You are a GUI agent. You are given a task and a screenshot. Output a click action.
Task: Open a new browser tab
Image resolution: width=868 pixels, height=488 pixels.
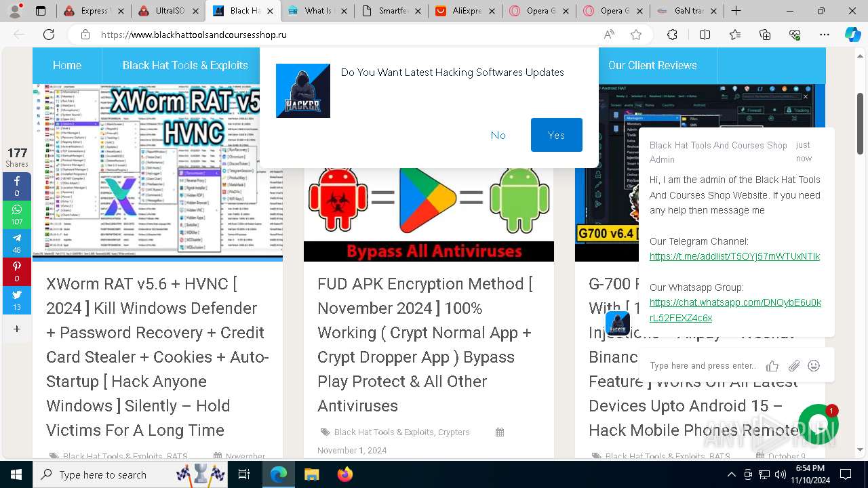pos(736,11)
